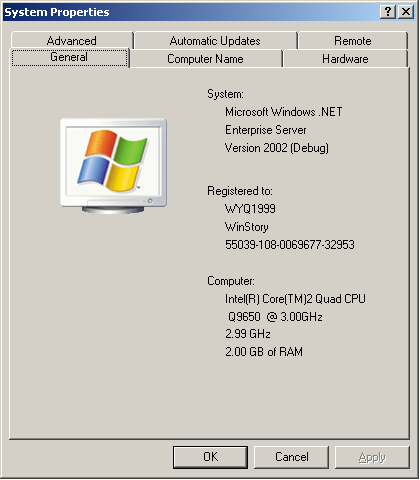Viewport: 420px width, 480px height.
Task: Close the System Properties dialog
Action: pos(406,12)
